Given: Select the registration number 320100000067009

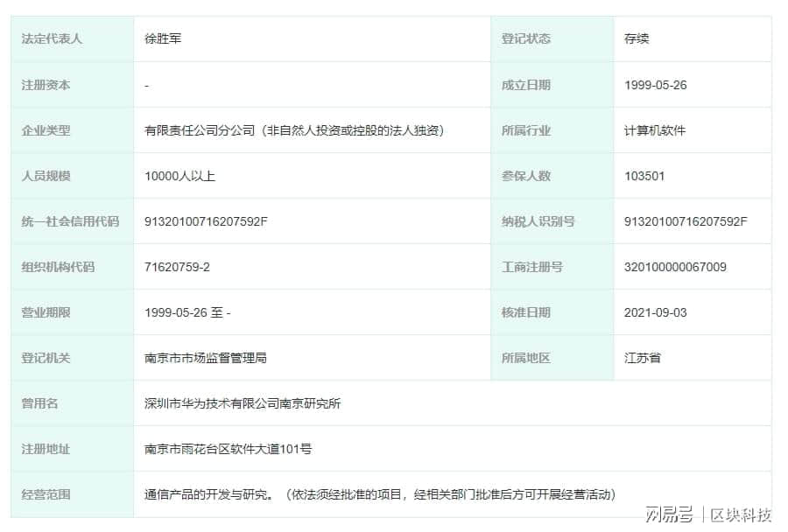Looking at the screenshot, I should [x=675, y=267].
